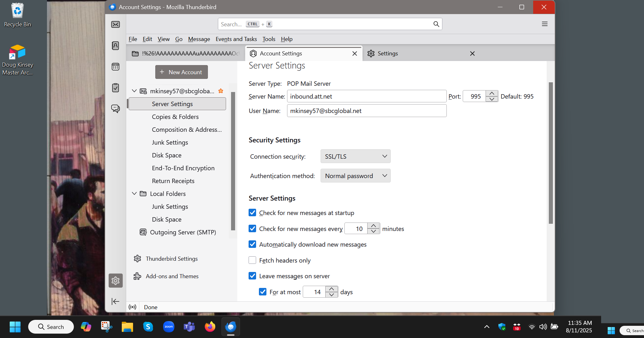
Task: Open File Explorer from the taskbar
Action: 127,327
